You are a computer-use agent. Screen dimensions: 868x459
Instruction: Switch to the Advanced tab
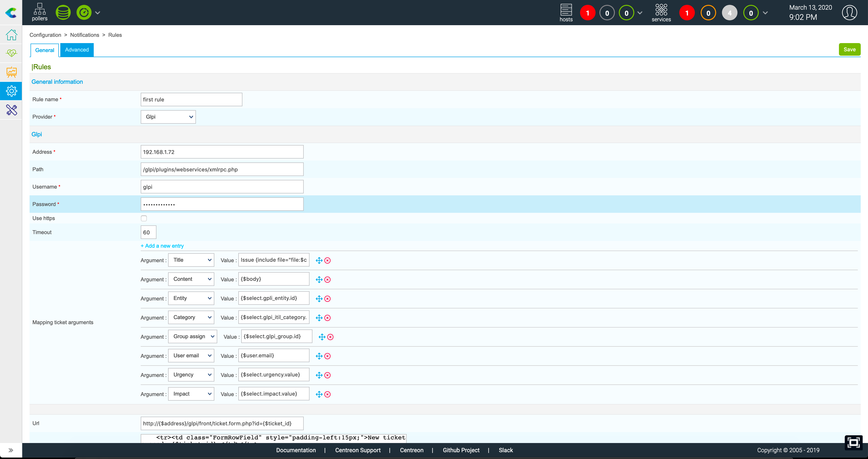[x=77, y=50]
